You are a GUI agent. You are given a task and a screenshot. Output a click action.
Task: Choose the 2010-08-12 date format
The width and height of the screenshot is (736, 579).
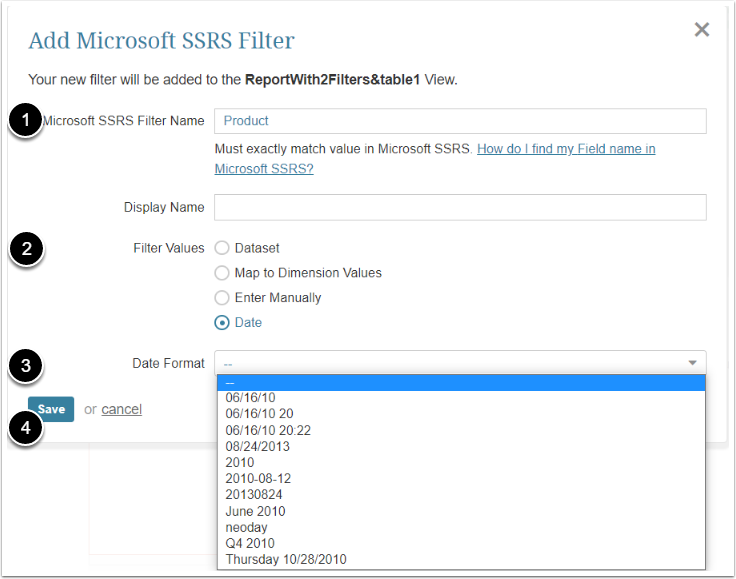point(258,479)
